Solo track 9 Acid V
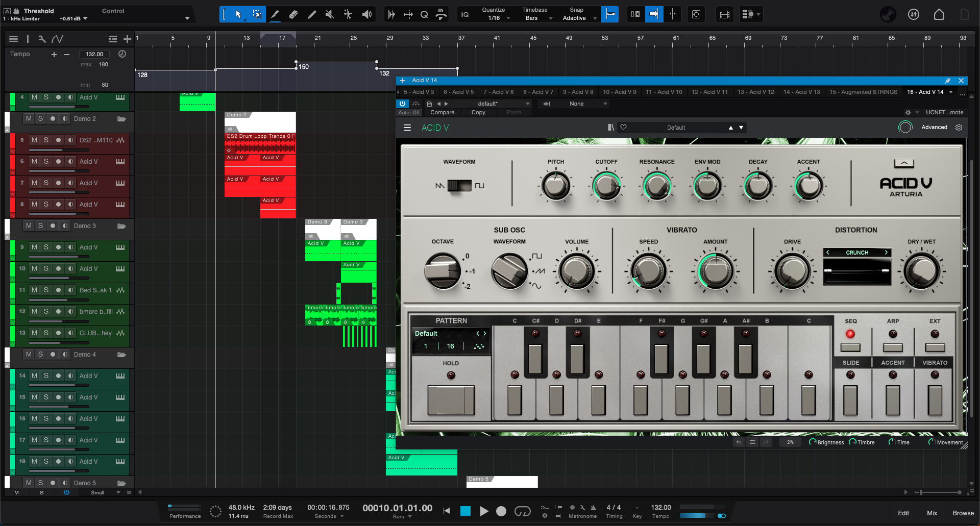Viewport: 980px width, 526px height. pos(46,247)
